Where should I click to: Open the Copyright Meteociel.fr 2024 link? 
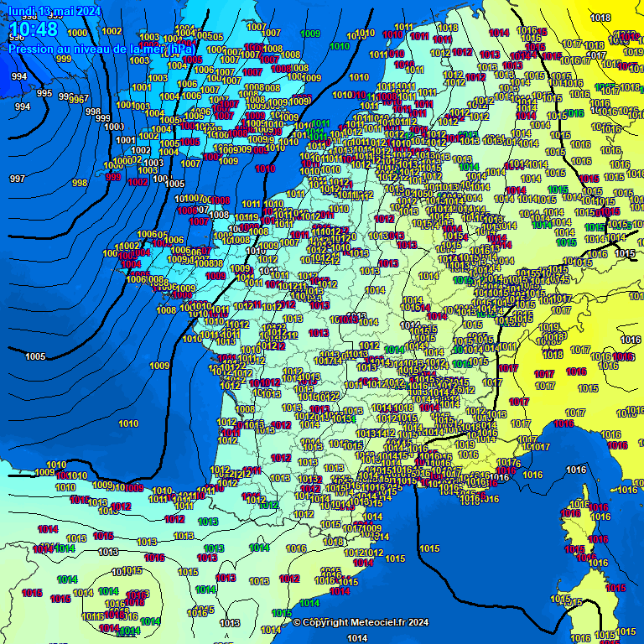click(x=361, y=622)
